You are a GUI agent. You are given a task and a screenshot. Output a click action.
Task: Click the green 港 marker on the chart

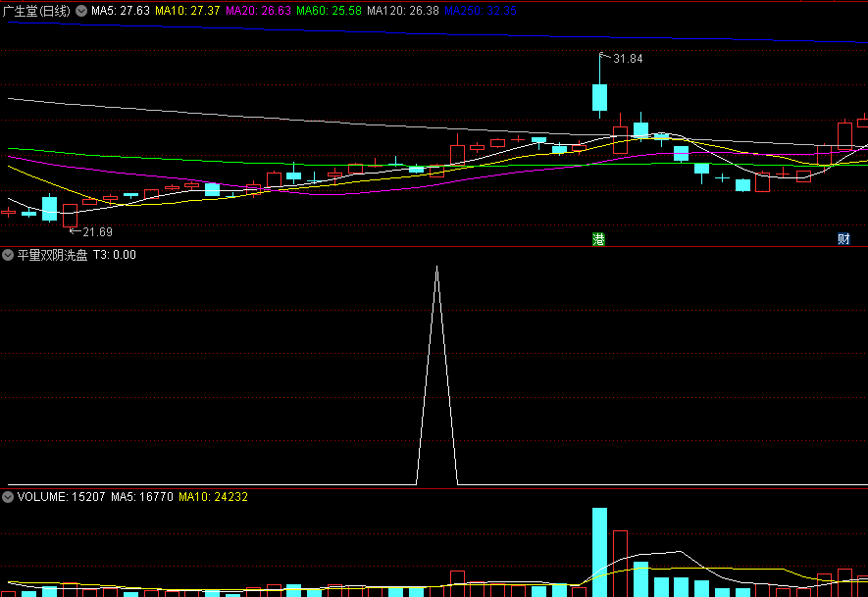[x=598, y=239]
